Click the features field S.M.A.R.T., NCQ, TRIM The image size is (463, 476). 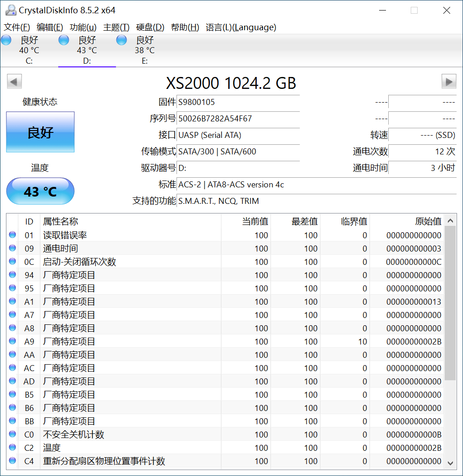click(317, 201)
